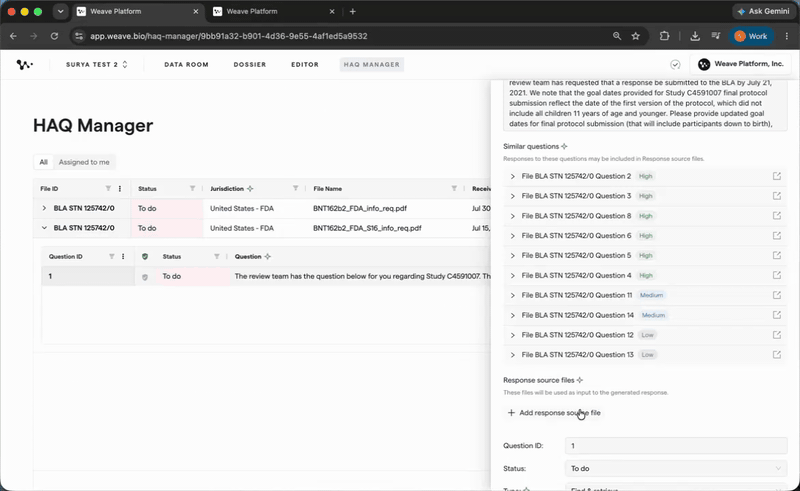Switch to Assigned to me tab

pos(84,162)
